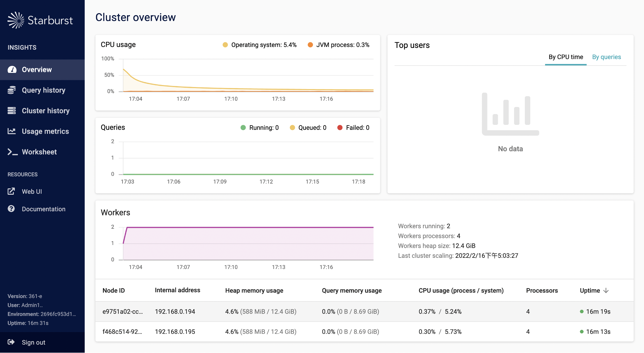Select the By CPU time tab
644x353 pixels.
tap(566, 57)
